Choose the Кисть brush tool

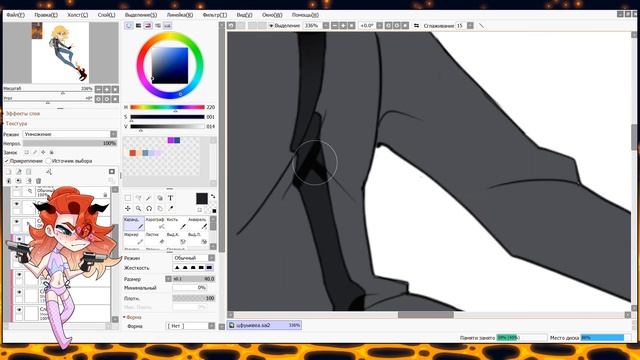[x=176, y=223]
